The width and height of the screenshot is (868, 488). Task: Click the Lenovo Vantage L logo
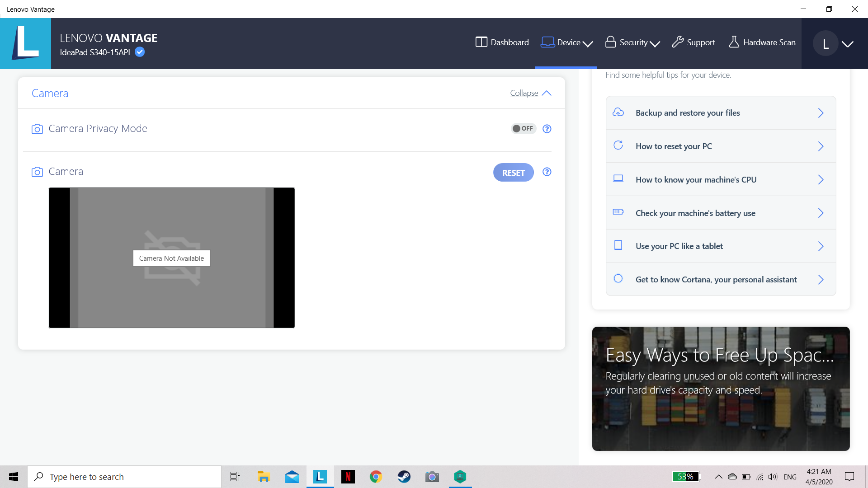click(25, 43)
